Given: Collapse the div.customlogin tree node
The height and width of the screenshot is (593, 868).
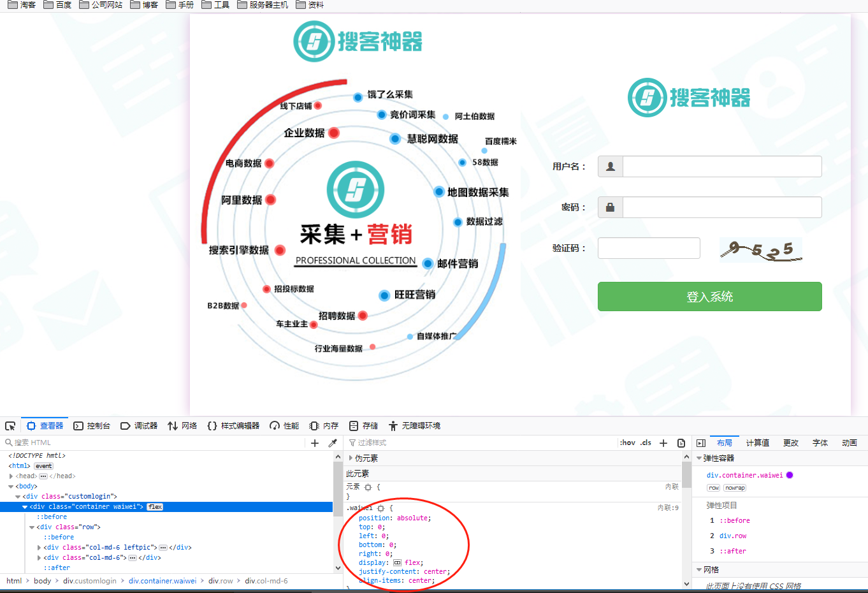Looking at the screenshot, I should click(x=18, y=496).
